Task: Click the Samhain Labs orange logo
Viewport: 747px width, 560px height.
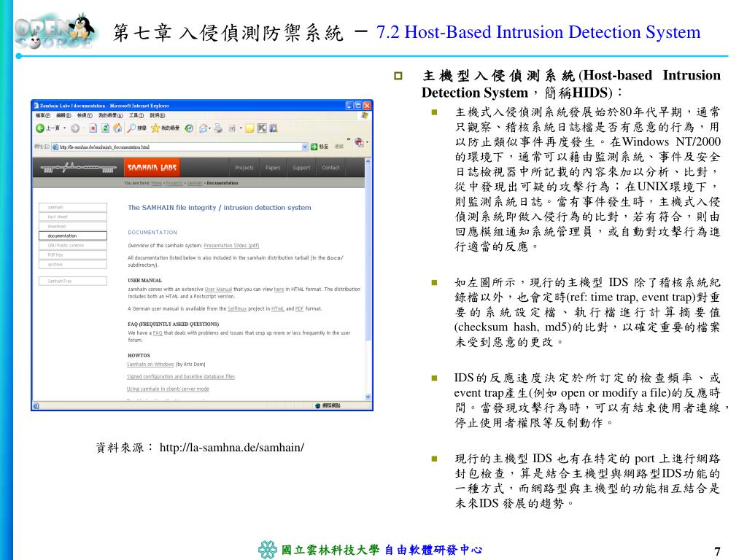Action: point(152,168)
